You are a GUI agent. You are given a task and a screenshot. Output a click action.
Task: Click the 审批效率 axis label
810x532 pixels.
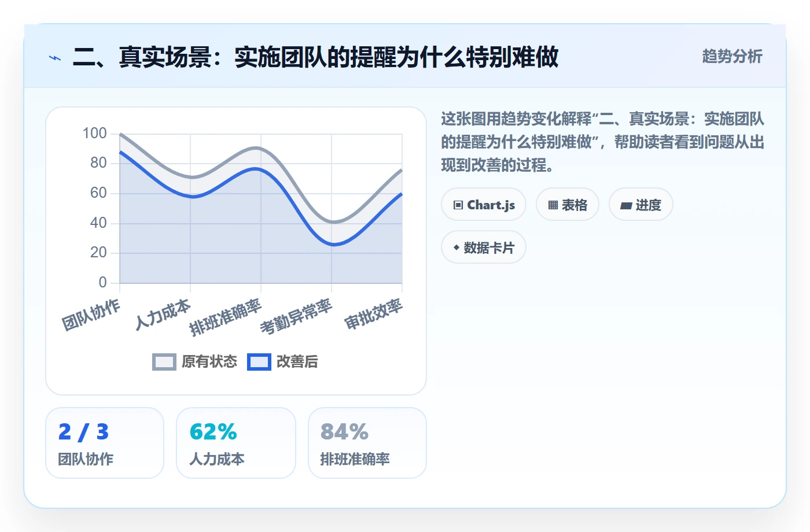coord(373,314)
